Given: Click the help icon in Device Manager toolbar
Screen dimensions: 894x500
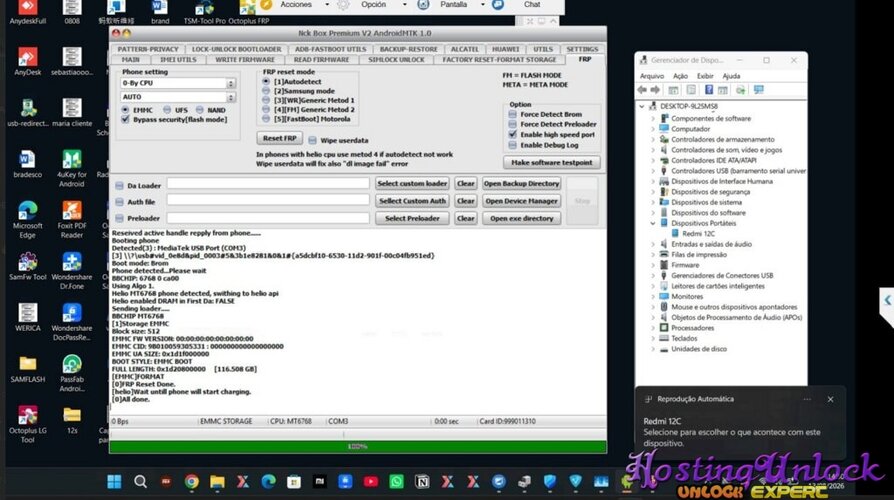Looking at the screenshot, I should pos(709,90).
